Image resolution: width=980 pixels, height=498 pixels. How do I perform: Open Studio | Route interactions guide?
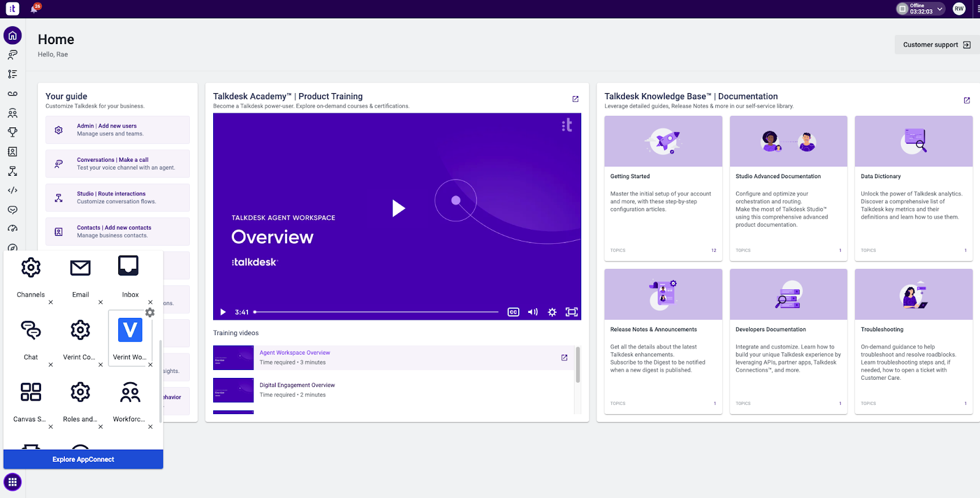tap(118, 197)
